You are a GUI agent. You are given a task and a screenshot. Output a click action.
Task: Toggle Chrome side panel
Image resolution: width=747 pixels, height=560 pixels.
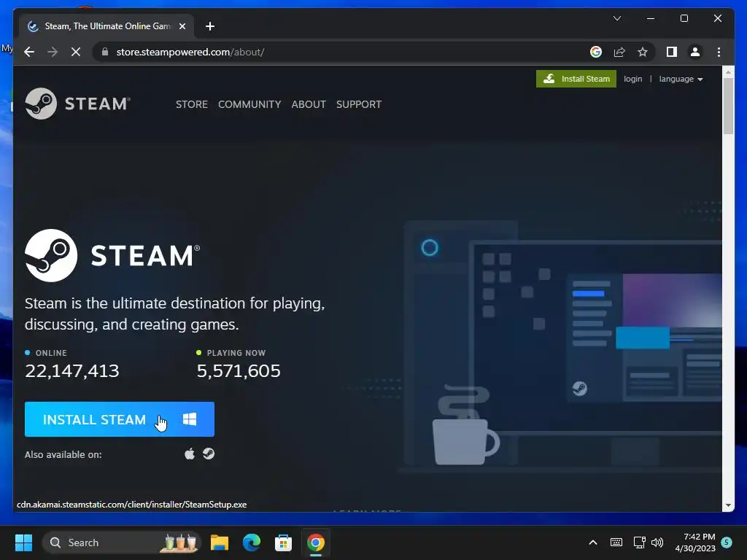(672, 52)
